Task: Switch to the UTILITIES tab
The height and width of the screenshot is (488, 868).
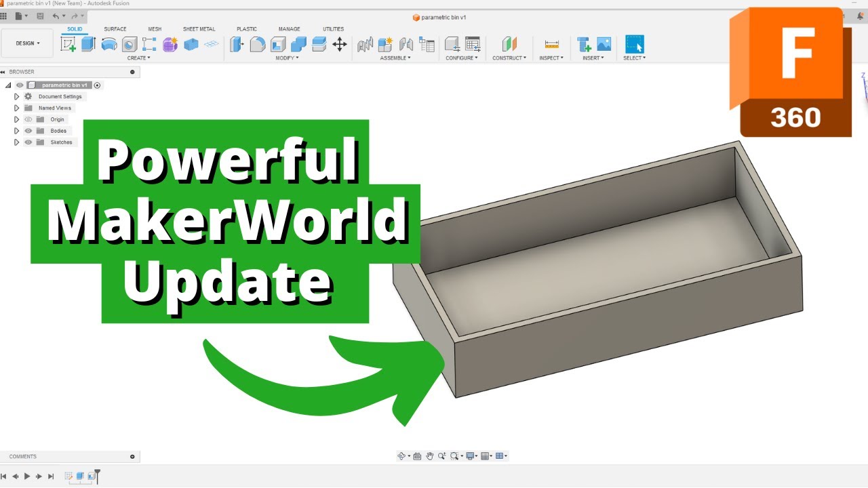Action: tap(334, 29)
